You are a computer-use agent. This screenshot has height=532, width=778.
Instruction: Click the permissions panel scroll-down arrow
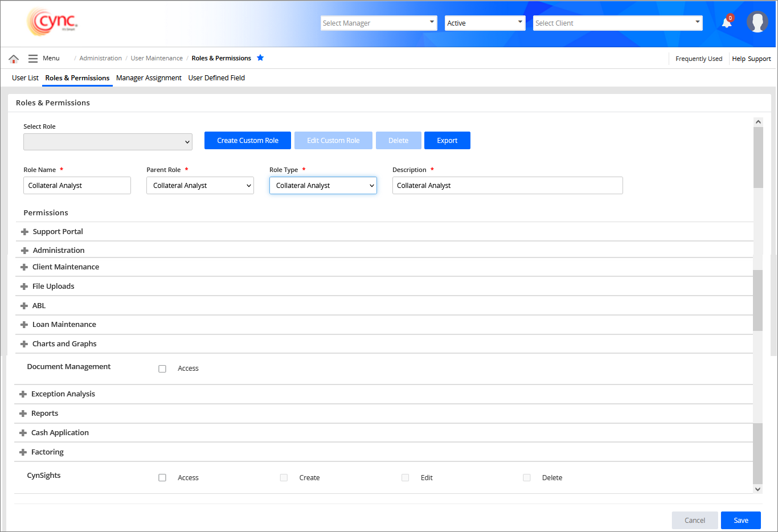pos(757,489)
